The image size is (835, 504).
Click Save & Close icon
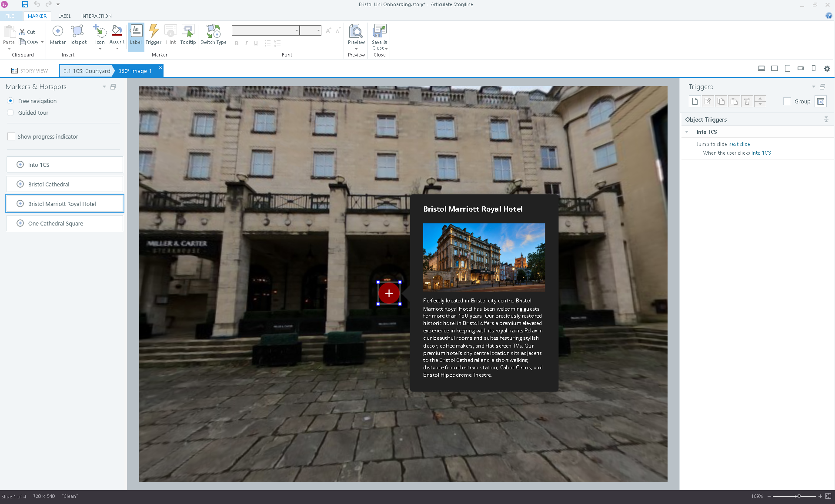(379, 36)
